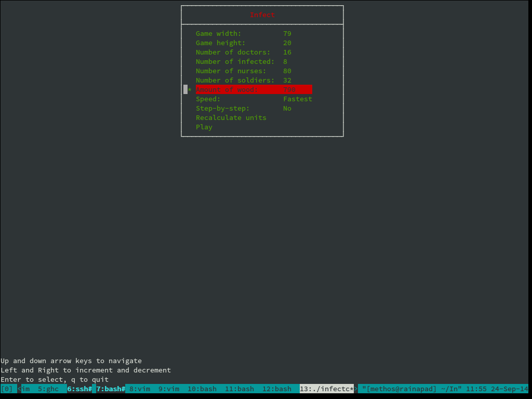Click the soldiers count value 32
The width and height of the screenshot is (532, 399).
[x=287, y=81]
